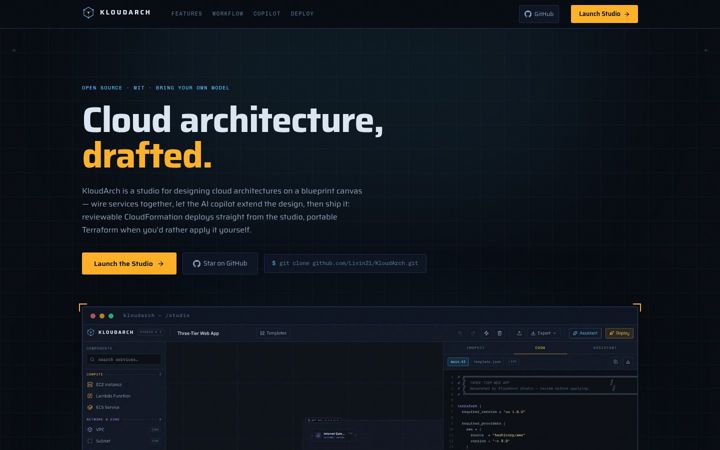Image resolution: width=720 pixels, height=450 pixels.
Task: Switch to the Inspect tab in right panel
Action: coord(476,348)
